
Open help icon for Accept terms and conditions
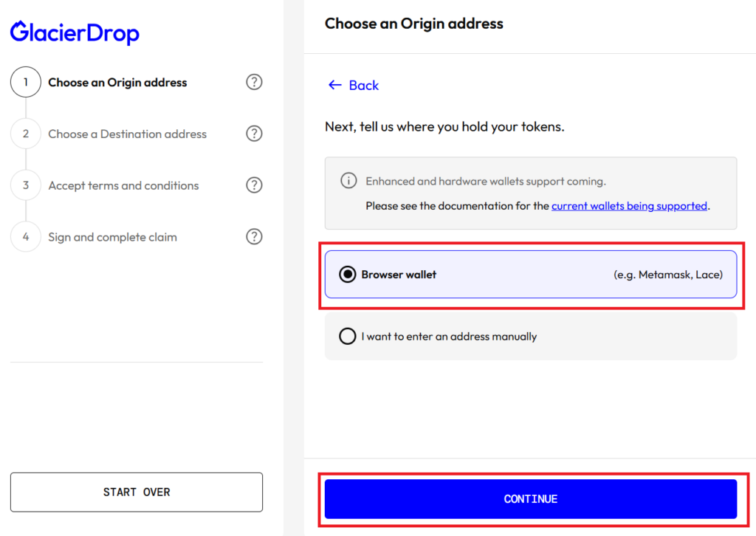tap(254, 185)
